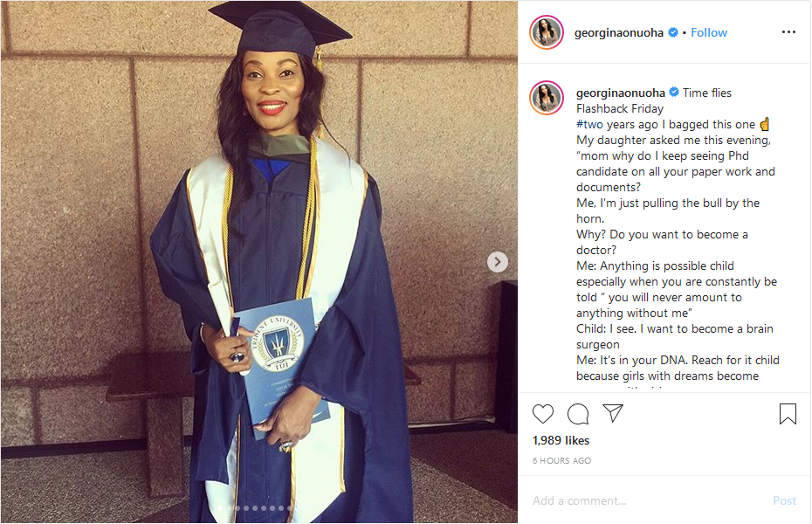Open the profile picture in the post header
Viewport: 812px width, 524px height.
click(x=547, y=32)
